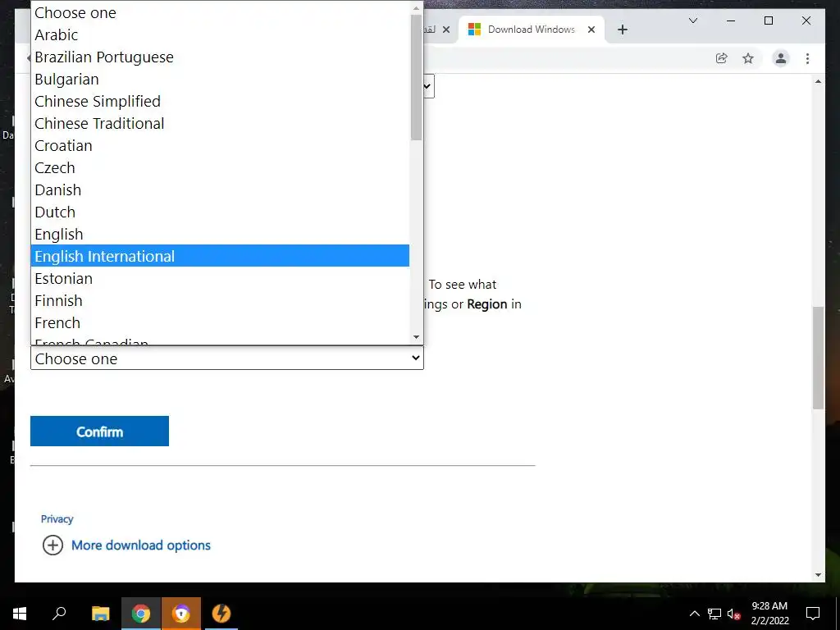Click the network status tray icon
The image size is (840, 630).
pos(714,614)
